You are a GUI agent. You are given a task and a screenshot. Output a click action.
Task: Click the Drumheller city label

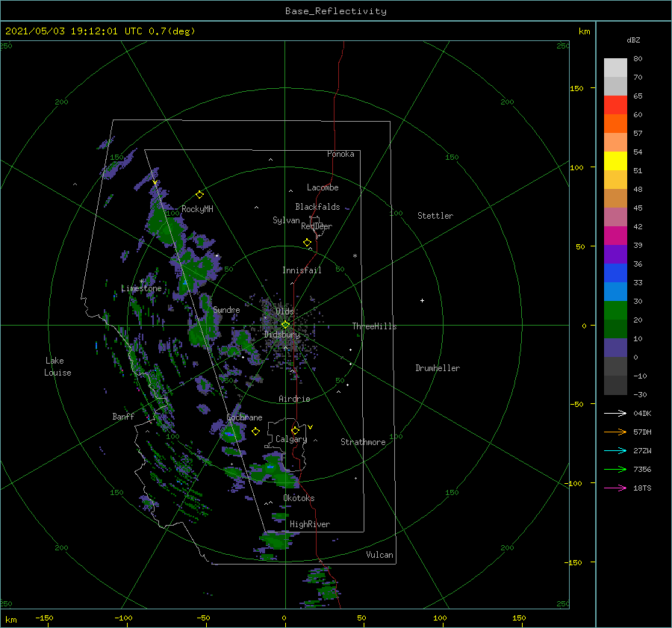(x=438, y=368)
